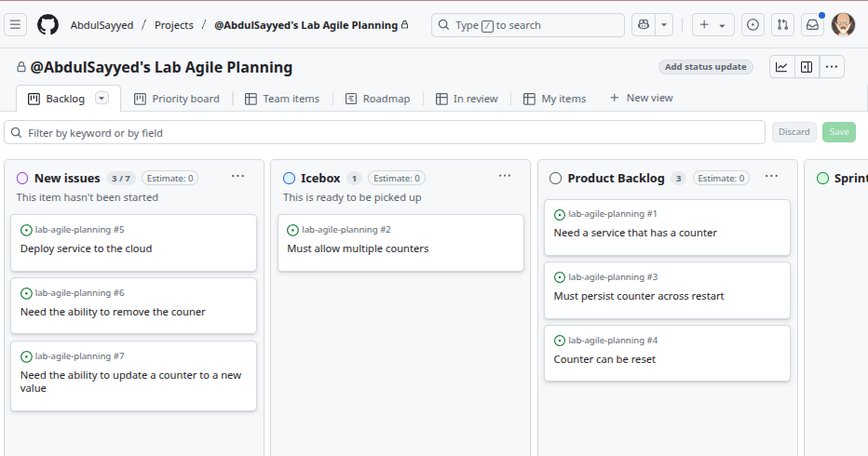Click open-issue icon on card #5
Image resolution: width=868 pixels, height=456 pixels.
[x=26, y=230]
